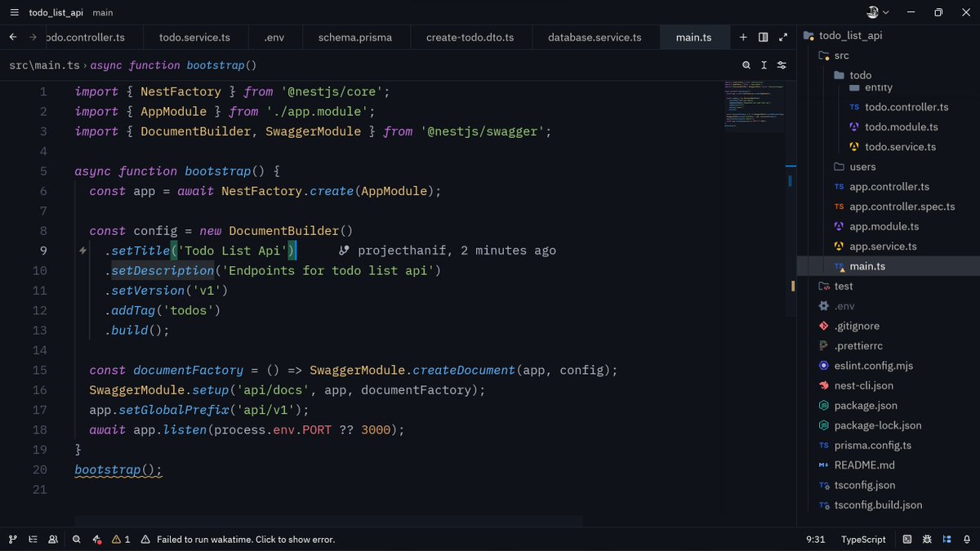This screenshot has width=980, height=551.
Task: Expand the entity folder
Action: pyautogui.click(x=889, y=88)
